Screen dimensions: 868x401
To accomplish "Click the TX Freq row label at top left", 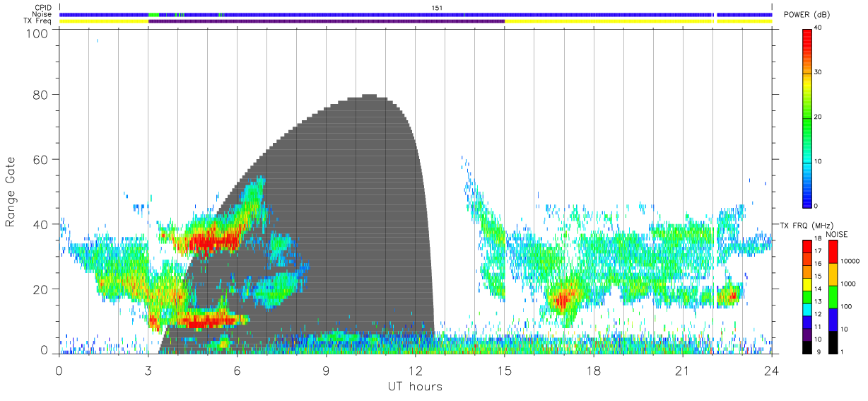I will pyautogui.click(x=38, y=21).
